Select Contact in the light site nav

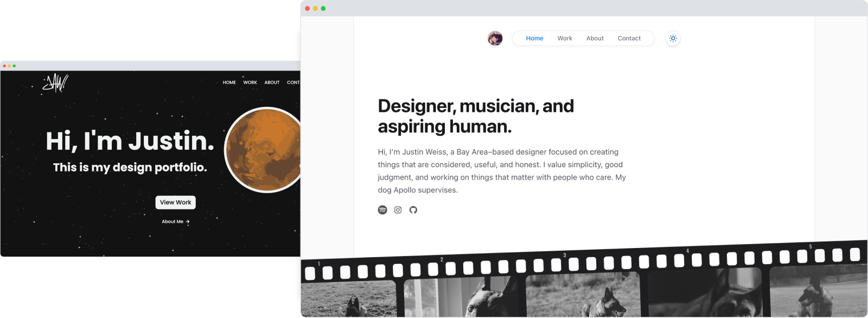point(629,39)
